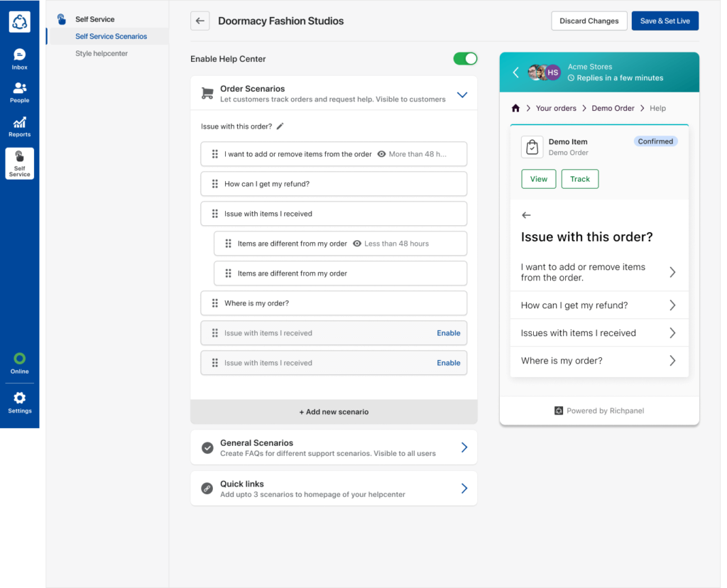Open the Inbox from the sidebar

(19, 55)
